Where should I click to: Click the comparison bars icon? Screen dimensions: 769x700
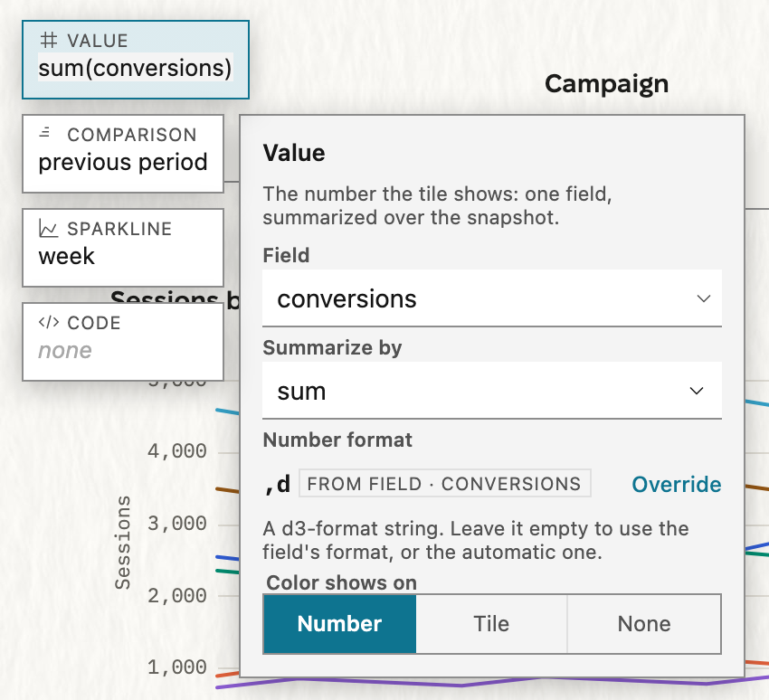[45, 132]
